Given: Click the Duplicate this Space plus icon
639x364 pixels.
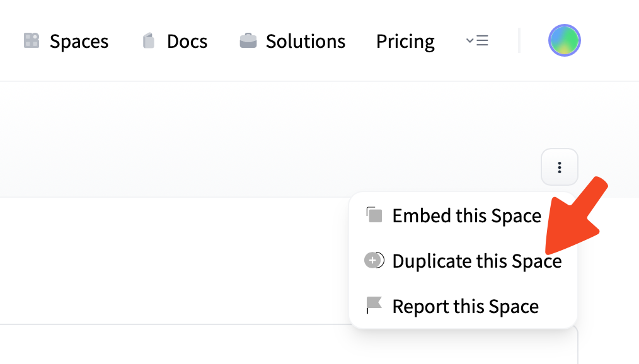Looking at the screenshot, I should tap(374, 260).
